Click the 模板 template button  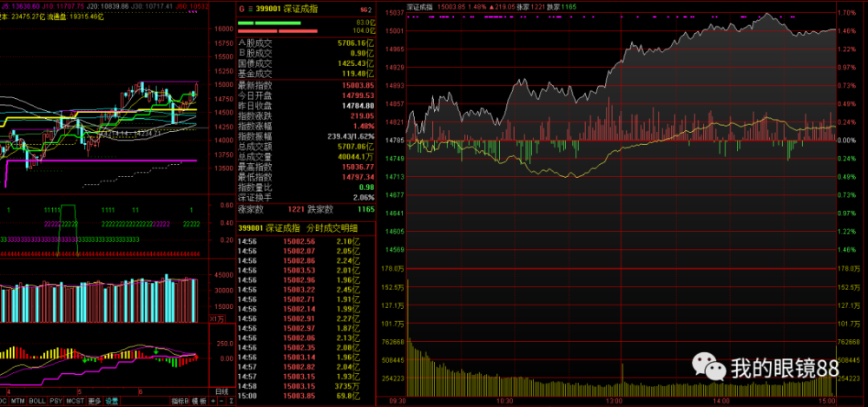click(199, 401)
